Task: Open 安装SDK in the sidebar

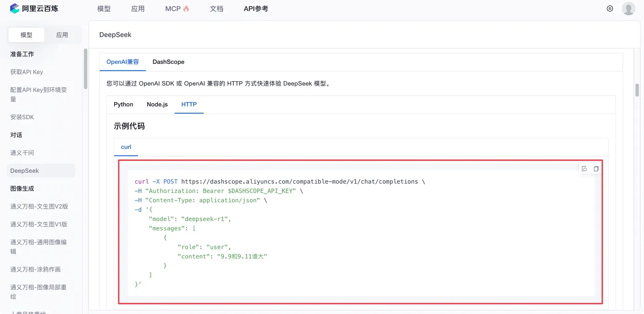Action: coord(22,117)
